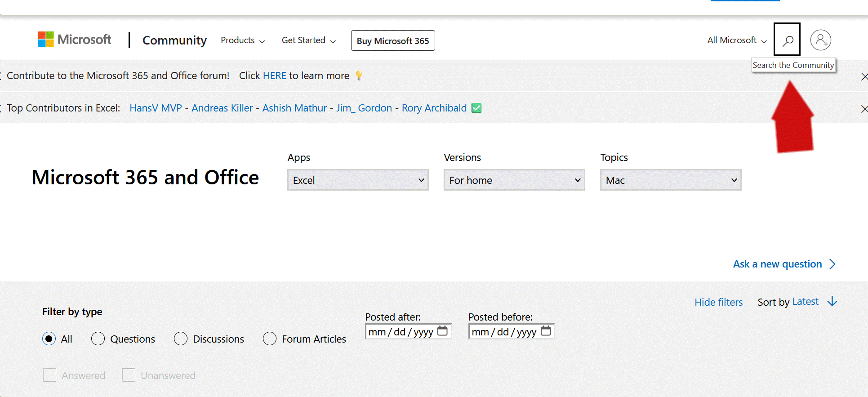Open calendar picker for Posted after
The image size is (868, 397).
coord(442,331)
